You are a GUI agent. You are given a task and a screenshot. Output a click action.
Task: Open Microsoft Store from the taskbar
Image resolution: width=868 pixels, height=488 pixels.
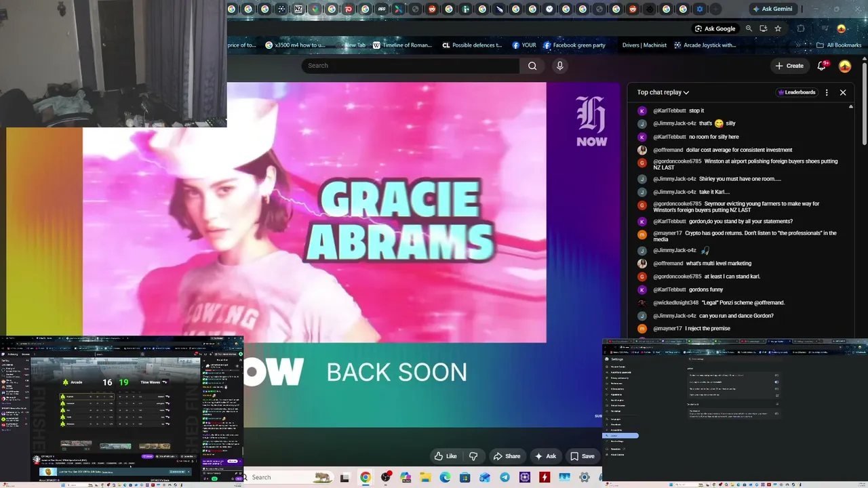pyautogui.click(x=465, y=478)
